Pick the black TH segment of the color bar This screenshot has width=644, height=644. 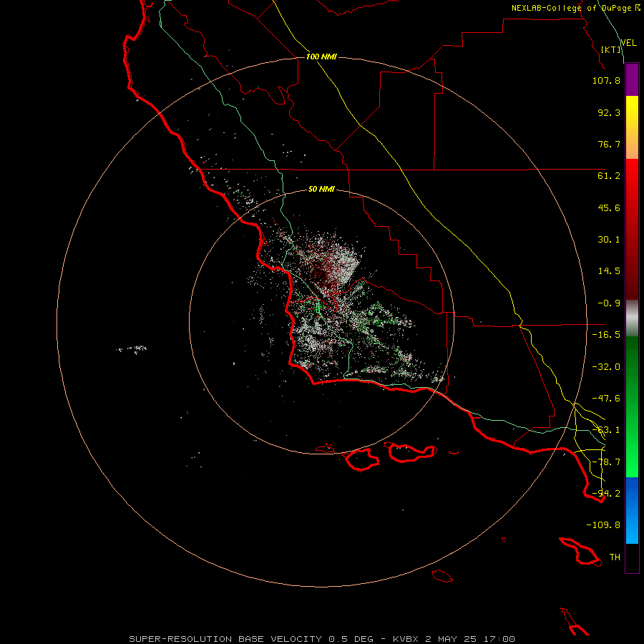click(632, 558)
